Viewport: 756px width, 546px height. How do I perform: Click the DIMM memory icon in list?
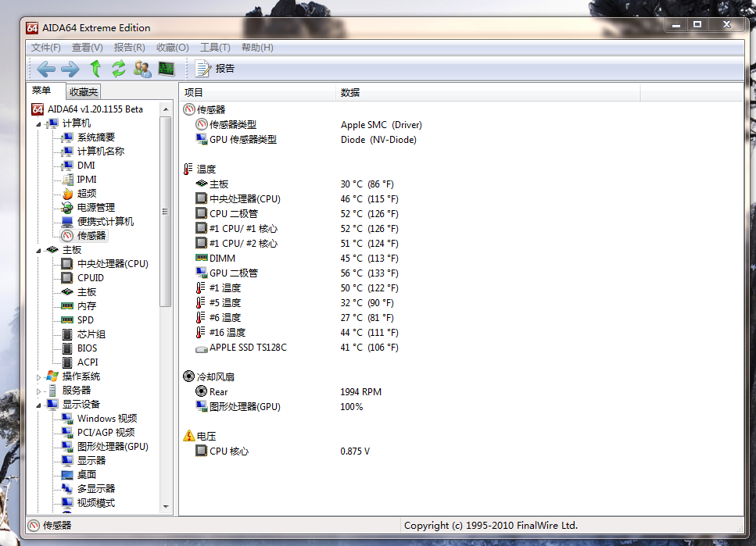(x=202, y=259)
